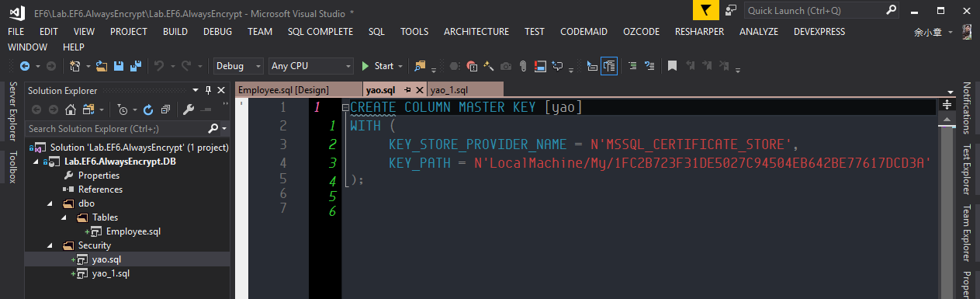Click the camera snapshot toolbar icon
The width and height of the screenshot is (980, 299).
(506, 66)
